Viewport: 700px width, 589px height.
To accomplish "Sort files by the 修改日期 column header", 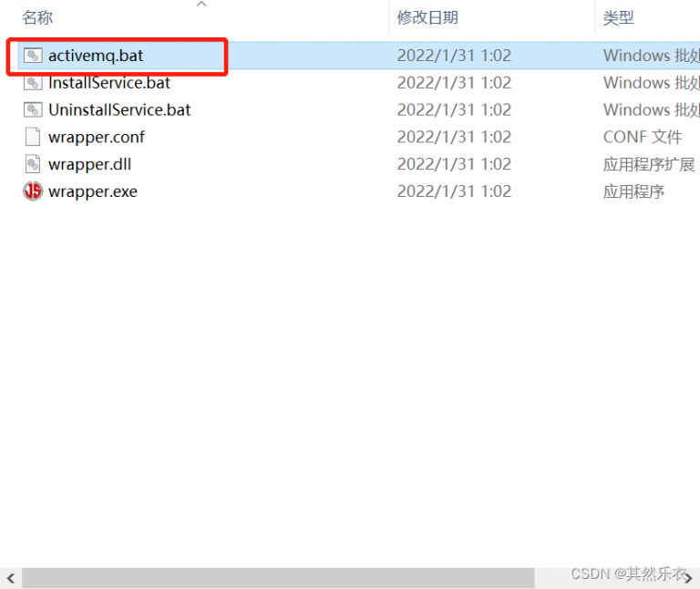I will [427, 17].
